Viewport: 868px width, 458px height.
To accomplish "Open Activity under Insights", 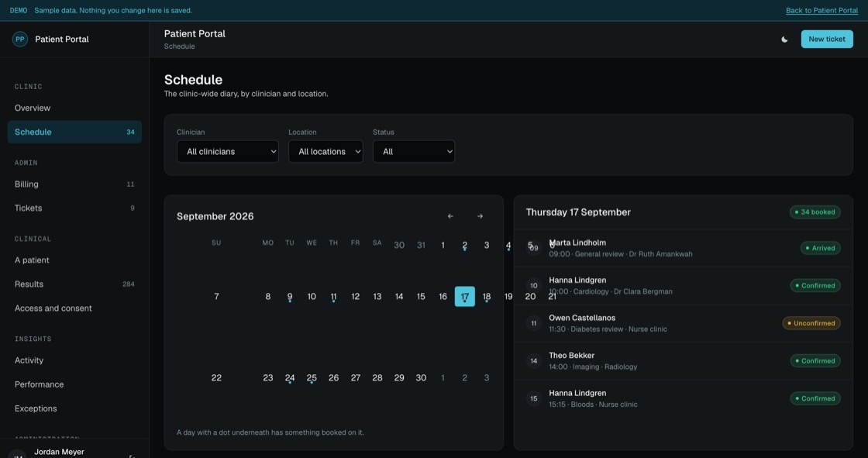I will tap(74, 360).
